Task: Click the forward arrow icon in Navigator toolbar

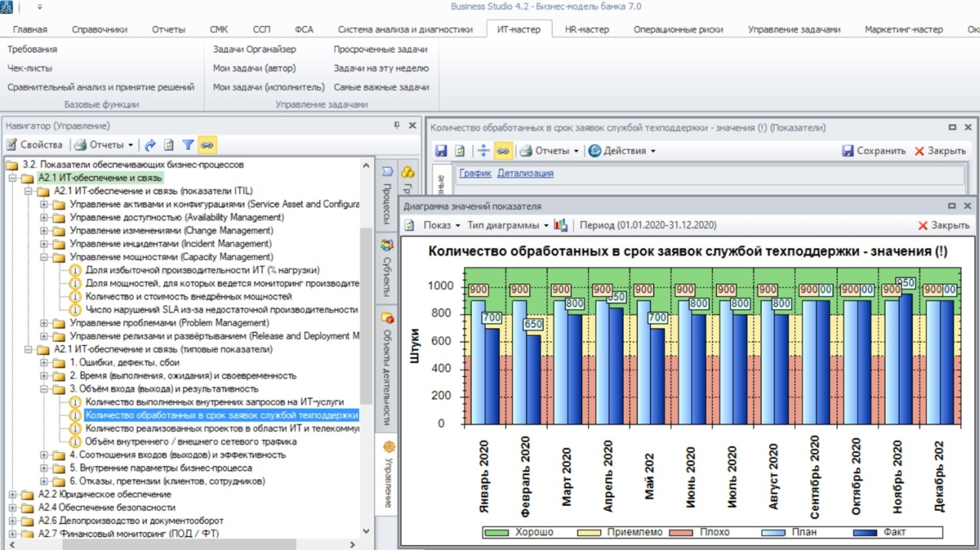Action: [152, 145]
